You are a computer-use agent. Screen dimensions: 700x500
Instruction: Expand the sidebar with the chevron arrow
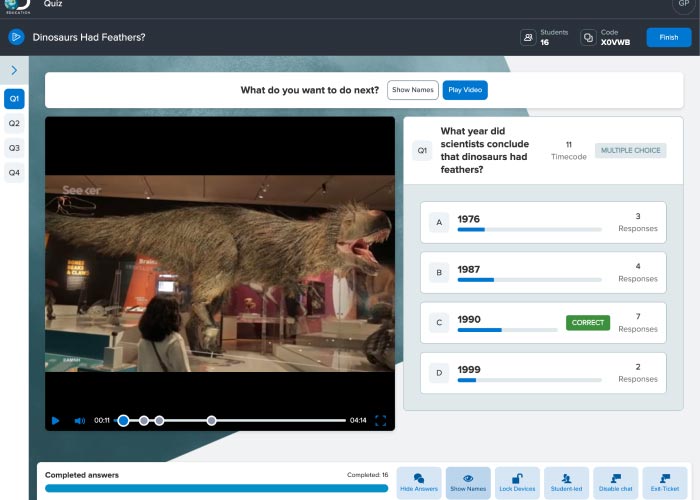[x=14, y=70]
